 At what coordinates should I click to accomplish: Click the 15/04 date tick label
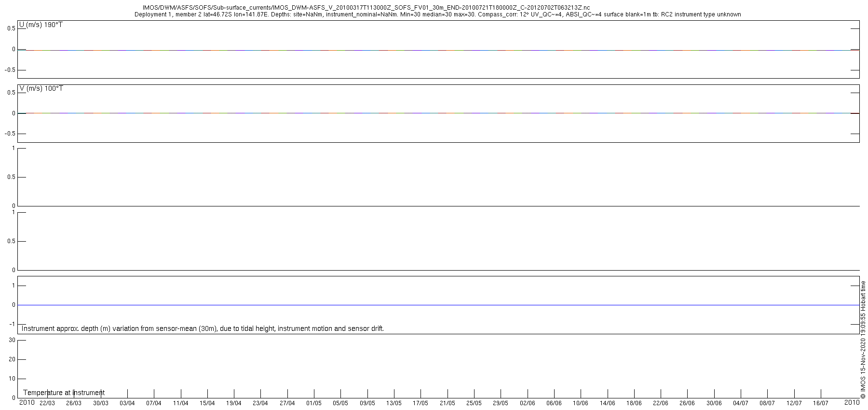tap(207, 403)
